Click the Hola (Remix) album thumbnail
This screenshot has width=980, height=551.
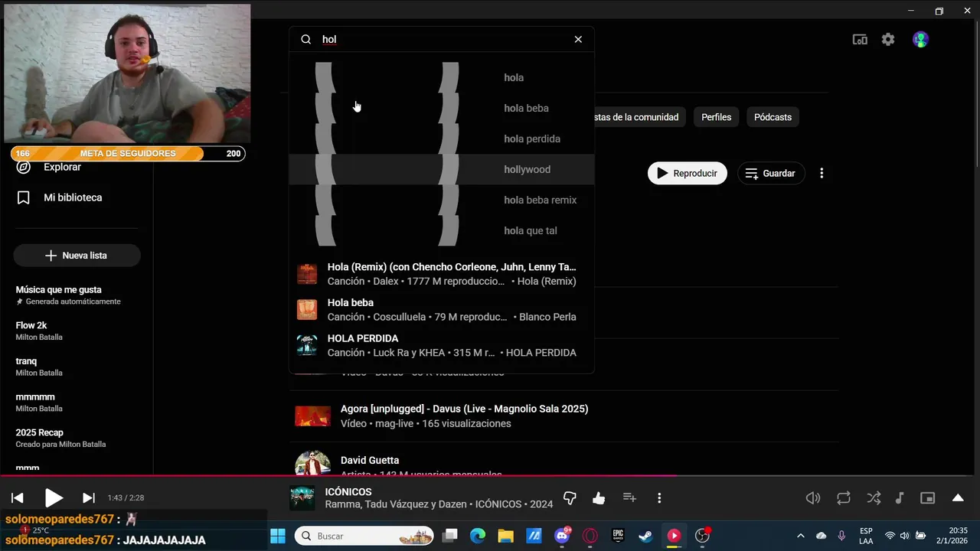pos(307,274)
